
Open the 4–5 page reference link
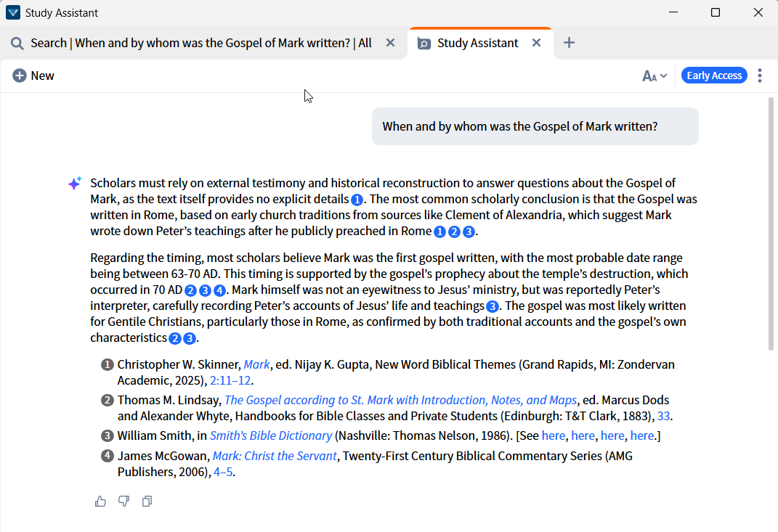coord(223,472)
